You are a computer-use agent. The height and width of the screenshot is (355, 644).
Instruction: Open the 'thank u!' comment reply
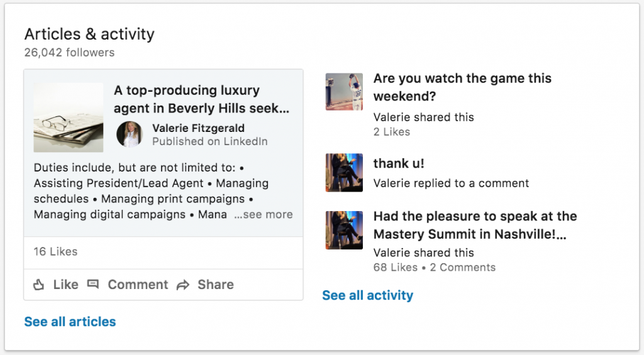click(399, 163)
